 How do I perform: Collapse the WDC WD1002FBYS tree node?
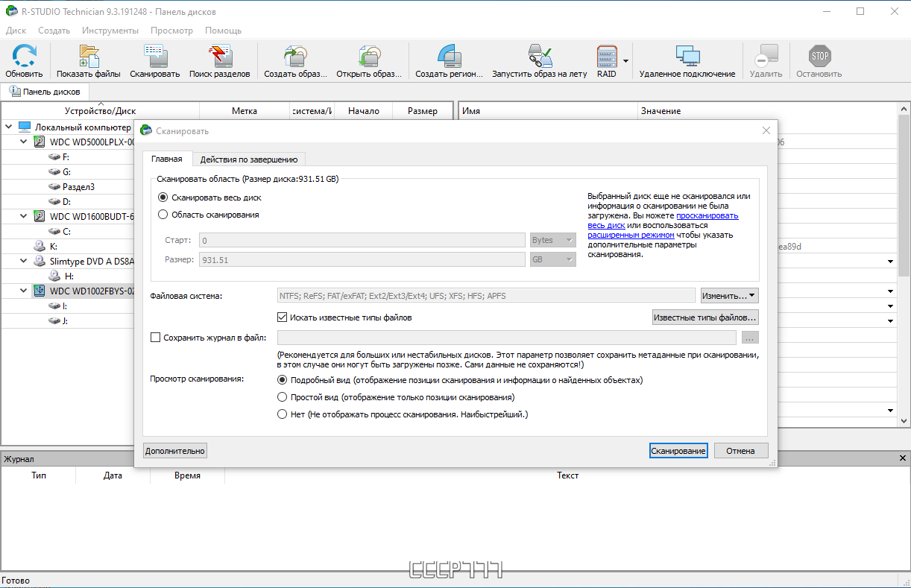[x=24, y=291]
